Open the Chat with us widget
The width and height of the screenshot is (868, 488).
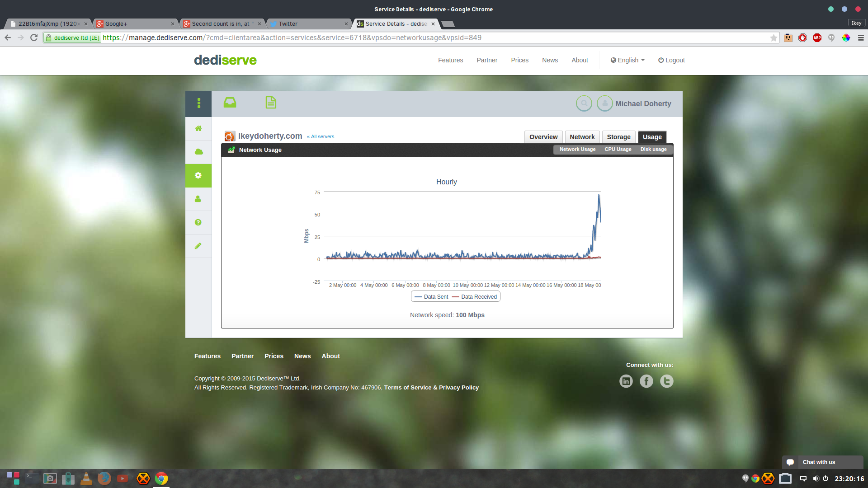click(x=822, y=462)
